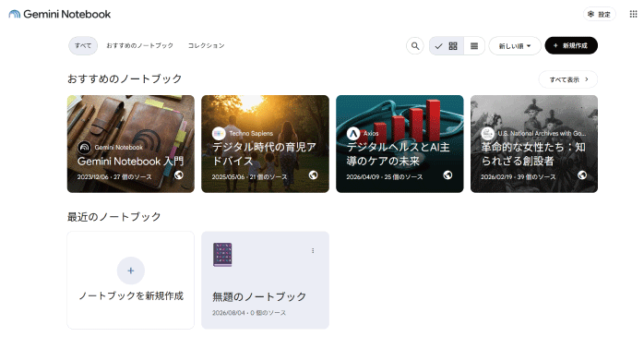
Task: Open the Gemini Notebook 入門 card
Action: (x=131, y=144)
